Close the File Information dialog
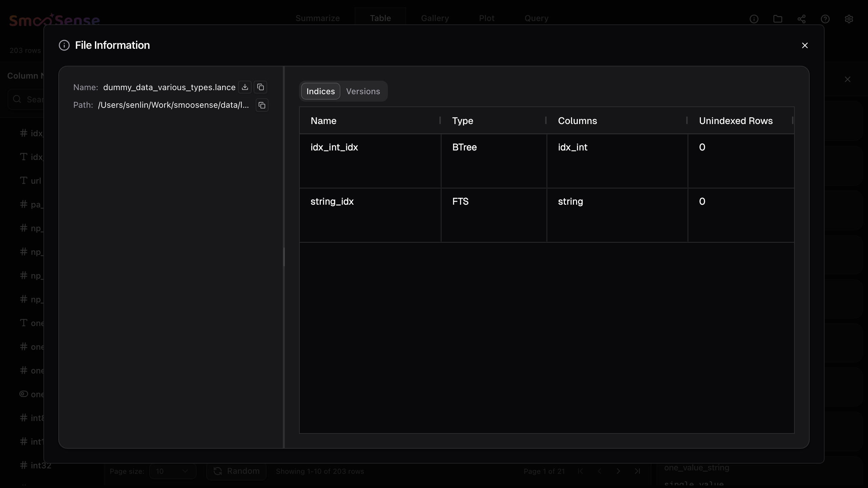 [x=805, y=45]
